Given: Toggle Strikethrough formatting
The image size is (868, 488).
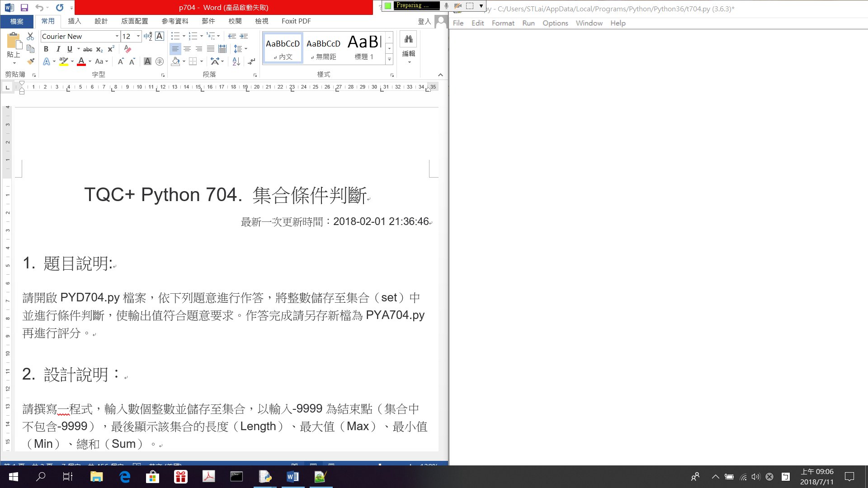Looking at the screenshot, I should pyautogui.click(x=88, y=49).
